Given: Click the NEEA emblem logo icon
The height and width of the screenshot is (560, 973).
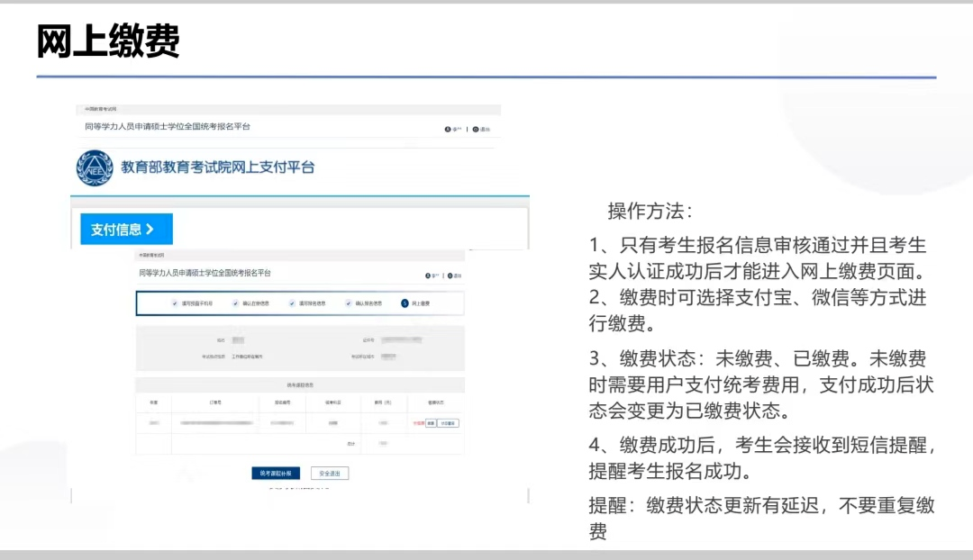Looking at the screenshot, I should tap(95, 166).
